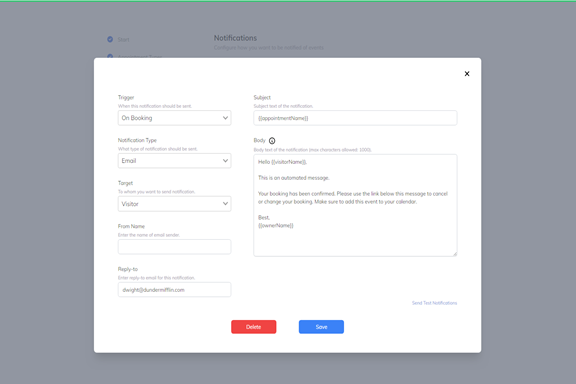This screenshot has width=576, height=384.
Task: Click the Target field label
Action: pyautogui.click(x=125, y=183)
